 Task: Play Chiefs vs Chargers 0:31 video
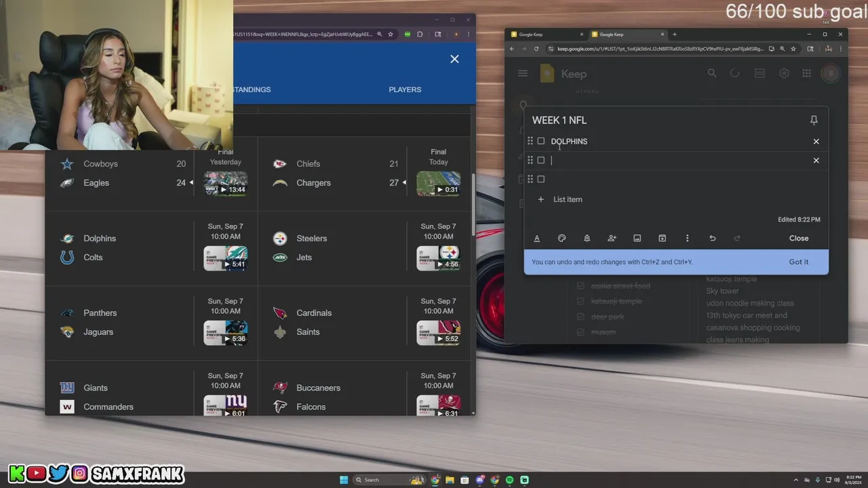coord(438,183)
